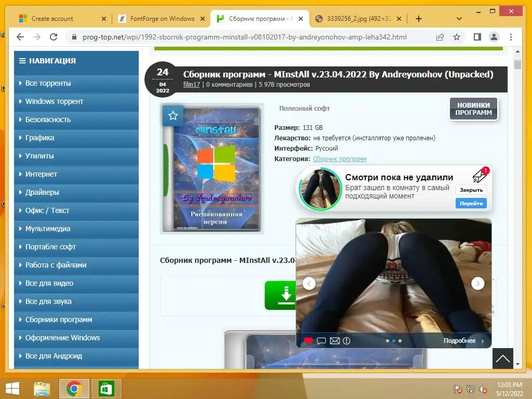Viewport: 532px width, 399px height.
Task: Close the Сборник программ tab
Action: (301, 19)
